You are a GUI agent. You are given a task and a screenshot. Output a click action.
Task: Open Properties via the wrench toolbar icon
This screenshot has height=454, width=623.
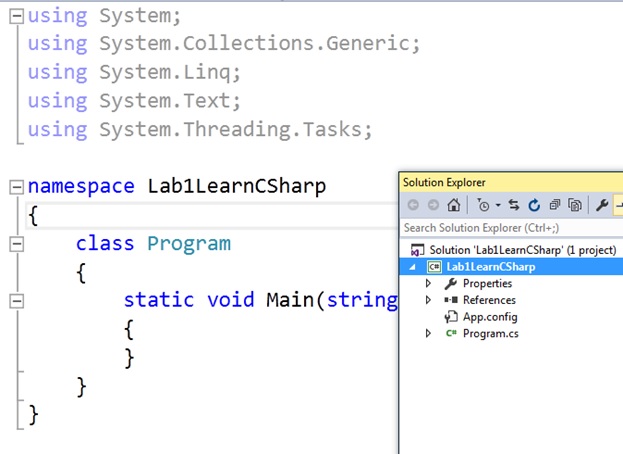[x=602, y=205]
